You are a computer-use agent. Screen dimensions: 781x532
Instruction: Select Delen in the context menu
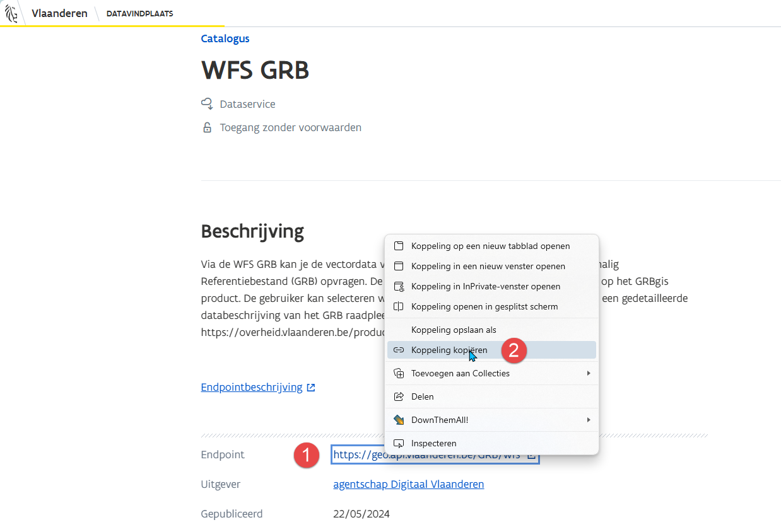(x=491, y=396)
